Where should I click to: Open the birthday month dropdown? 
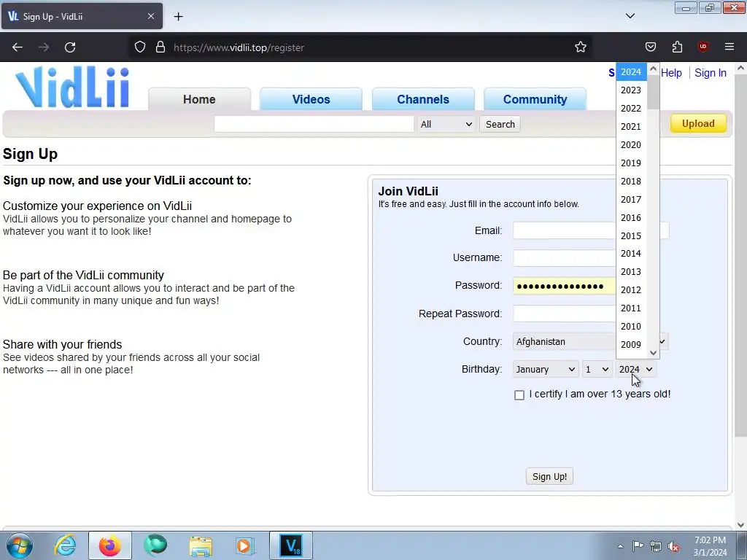546,369
